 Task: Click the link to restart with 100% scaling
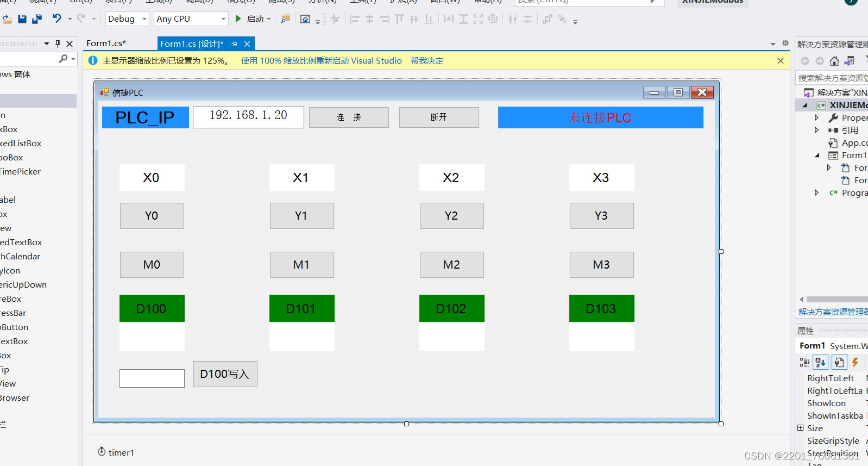coord(322,61)
